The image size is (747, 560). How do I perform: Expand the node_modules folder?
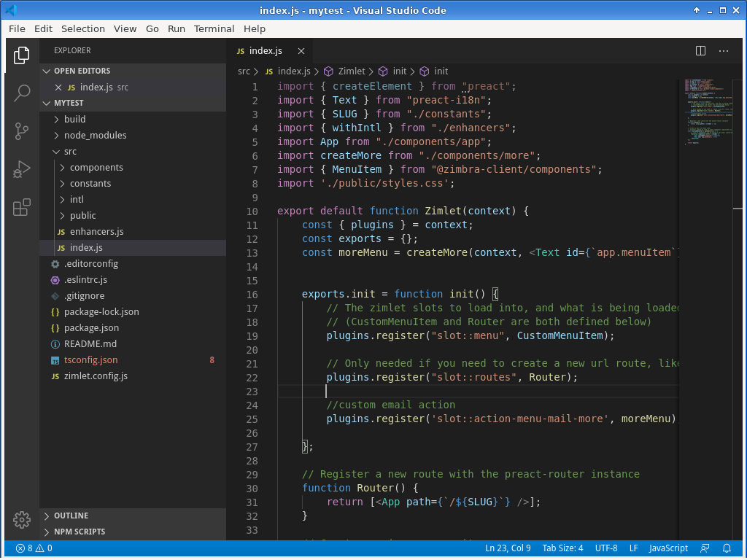[x=56, y=135]
